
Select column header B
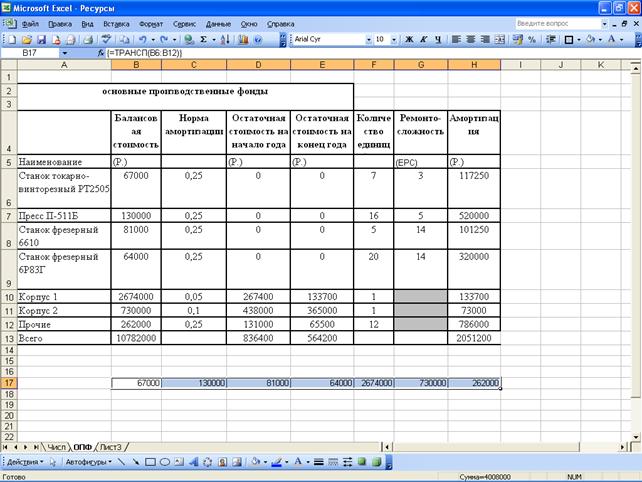point(136,65)
